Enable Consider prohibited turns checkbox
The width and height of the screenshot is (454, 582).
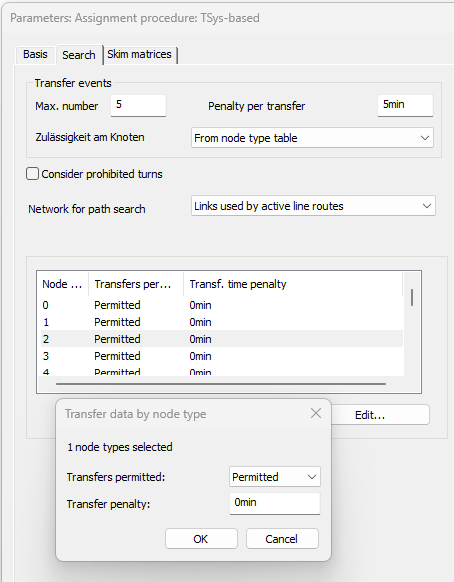click(x=32, y=174)
